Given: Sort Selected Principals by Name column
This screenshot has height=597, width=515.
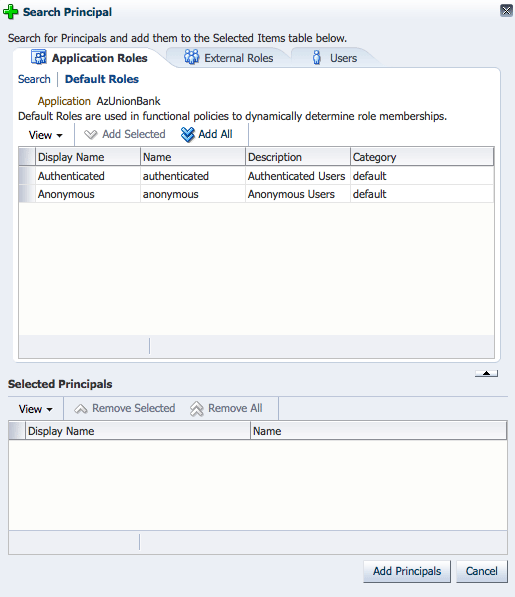Looking at the screenshot, I should [379, 431].
